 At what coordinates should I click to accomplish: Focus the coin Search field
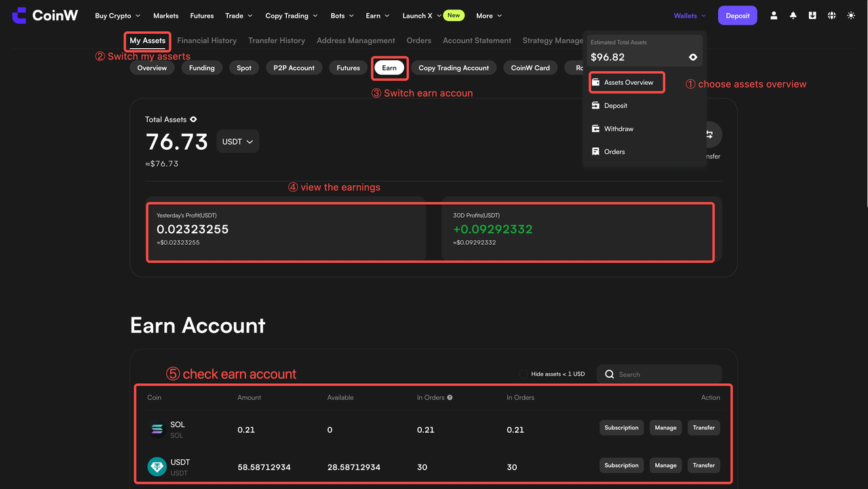coord(659,374)
